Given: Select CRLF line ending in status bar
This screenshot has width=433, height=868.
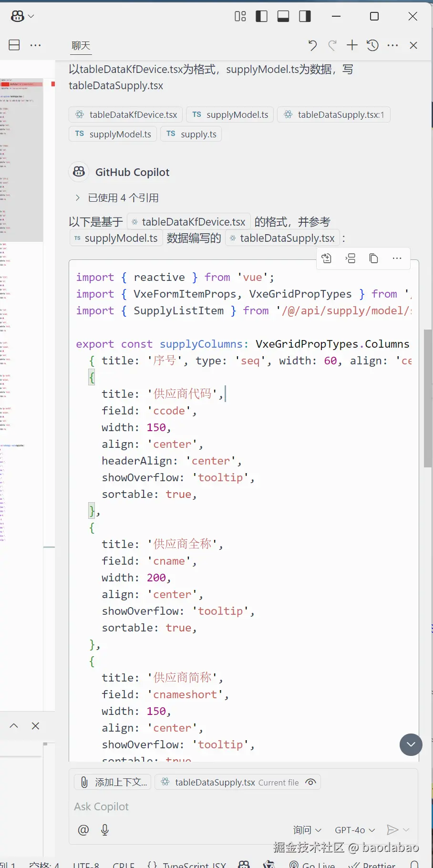Looking at the screenshot, I should (124, 865).
